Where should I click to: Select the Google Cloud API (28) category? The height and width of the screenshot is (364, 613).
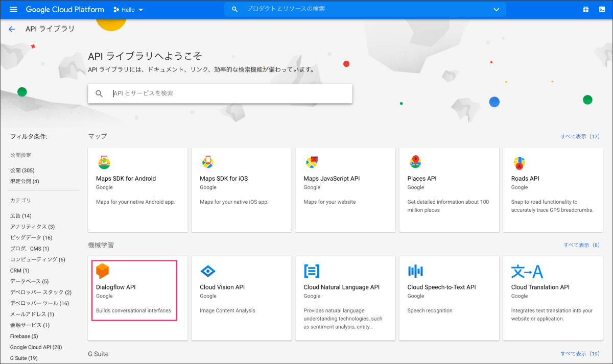[x=36, y=347]
